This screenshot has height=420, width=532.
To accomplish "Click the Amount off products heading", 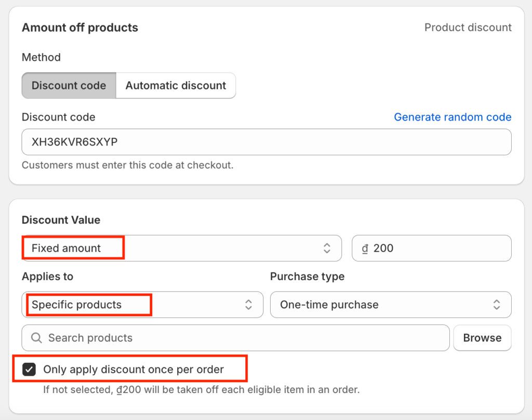I will click(x=80, y=28).
